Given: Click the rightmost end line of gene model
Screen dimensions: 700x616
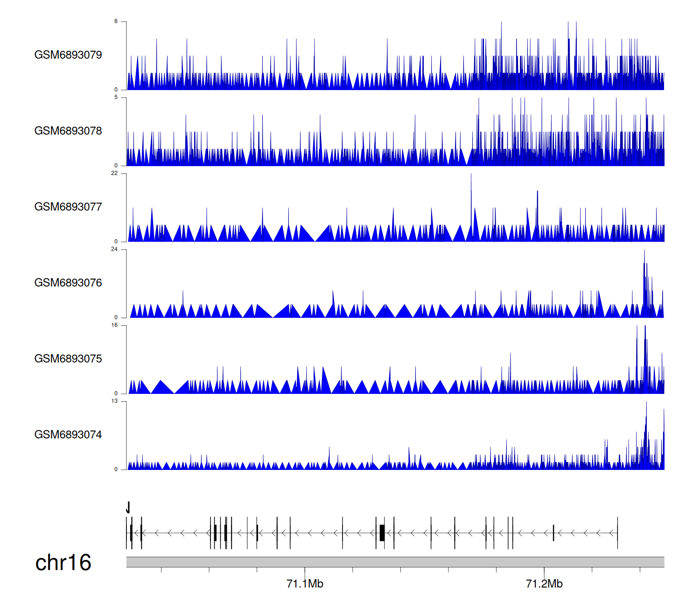Looking at the screenshot, I should tap(617, 533).
